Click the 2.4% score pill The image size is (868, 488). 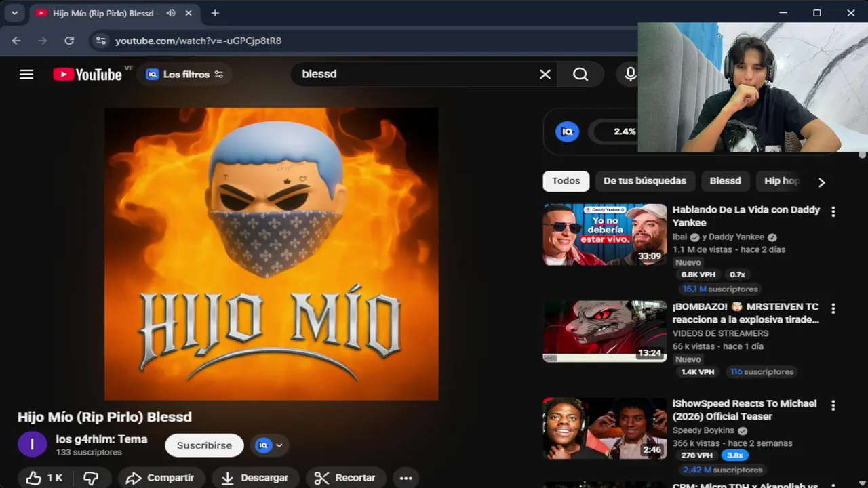coord(612,131)
